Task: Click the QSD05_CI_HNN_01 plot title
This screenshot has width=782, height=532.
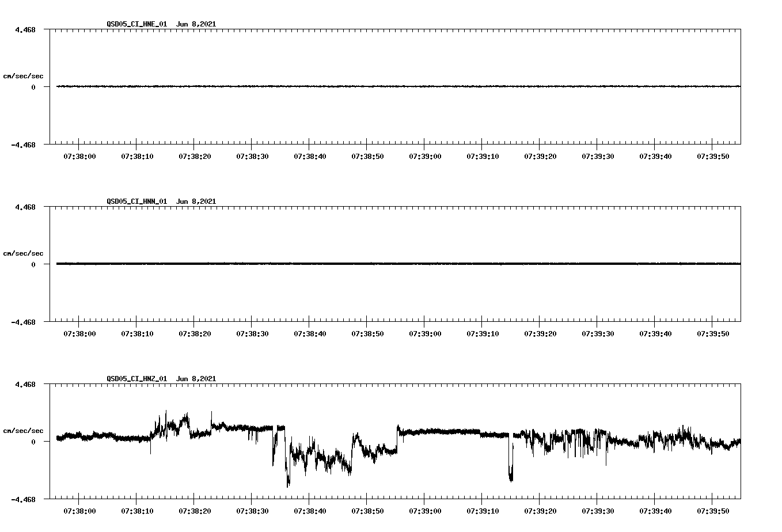Action: [x=137, y=202]
